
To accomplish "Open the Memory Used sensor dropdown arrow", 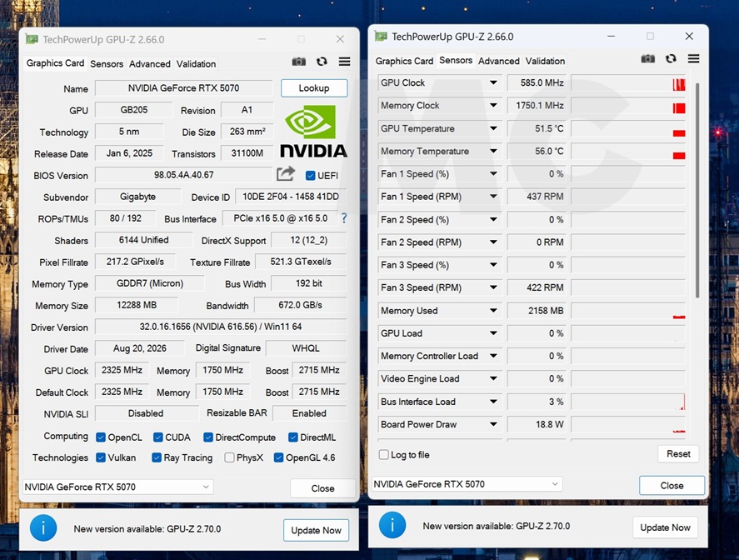I will click(493, 311).
